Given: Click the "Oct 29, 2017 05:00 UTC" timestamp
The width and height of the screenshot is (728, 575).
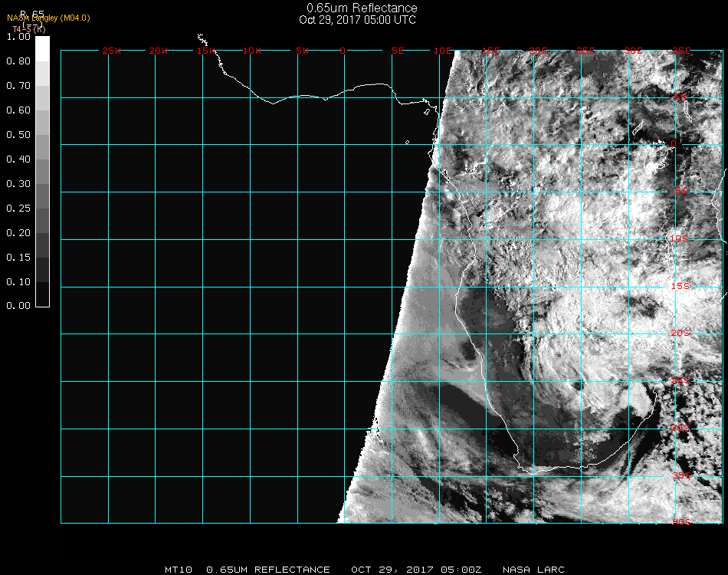Looking at the screenshot, I should coord(357,20).
